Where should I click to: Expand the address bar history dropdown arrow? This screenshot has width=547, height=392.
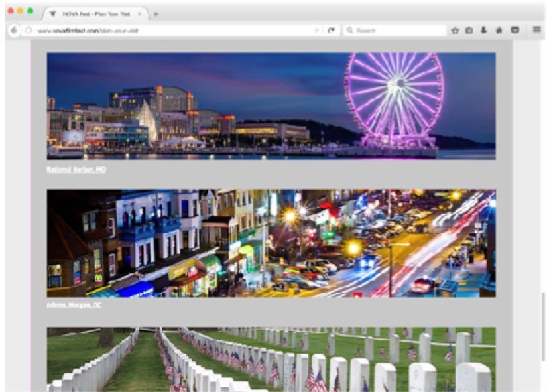tap(316, 31)
